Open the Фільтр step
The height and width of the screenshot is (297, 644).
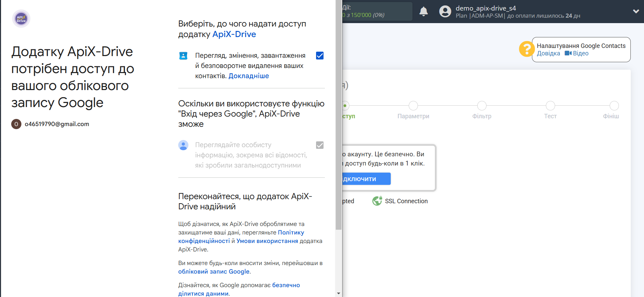[482, 106]
